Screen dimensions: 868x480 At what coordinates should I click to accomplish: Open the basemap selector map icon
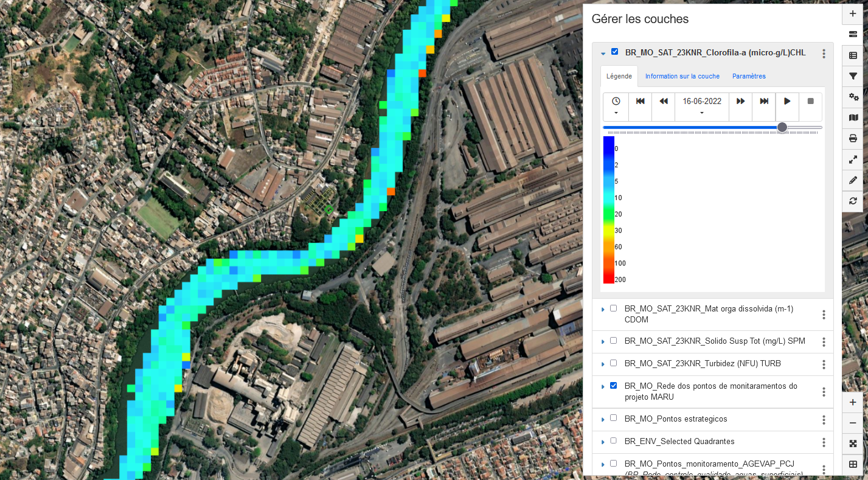point(853,118)
